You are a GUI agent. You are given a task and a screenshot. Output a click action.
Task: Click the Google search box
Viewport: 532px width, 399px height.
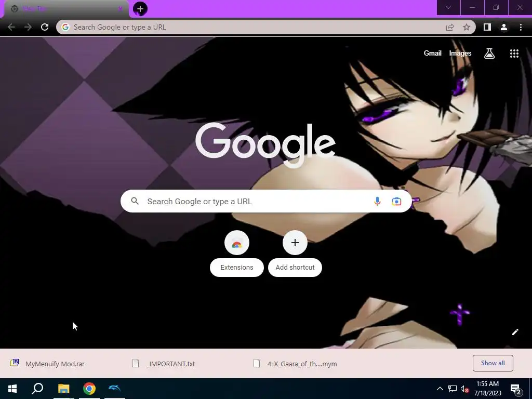click(x=267, y=201)
